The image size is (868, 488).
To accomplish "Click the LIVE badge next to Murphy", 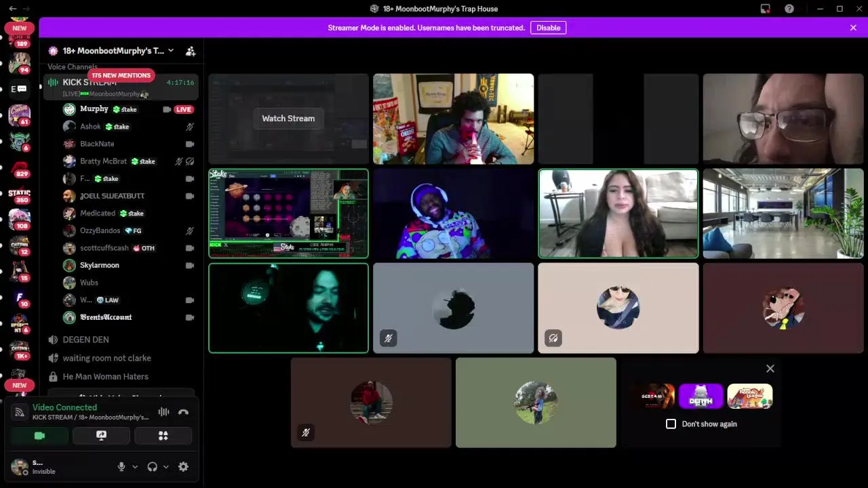I will coord(184,109).
